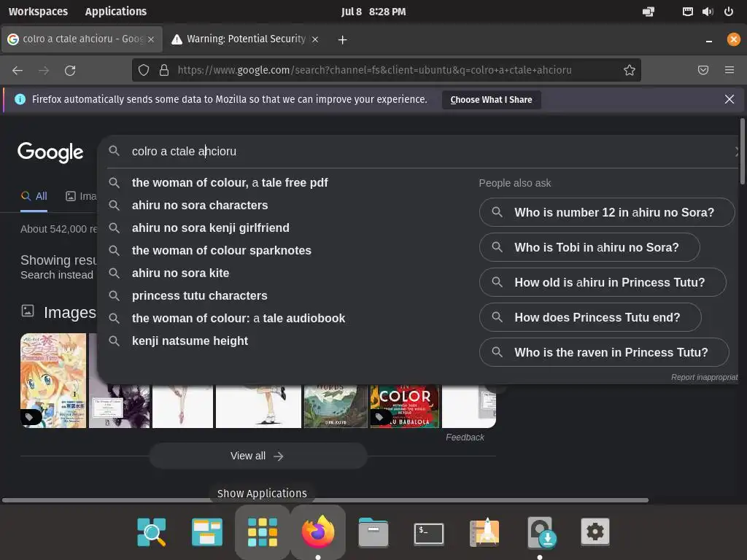
Task: Click the Report inappropriate predictions link
Action: tap(704, 377)
